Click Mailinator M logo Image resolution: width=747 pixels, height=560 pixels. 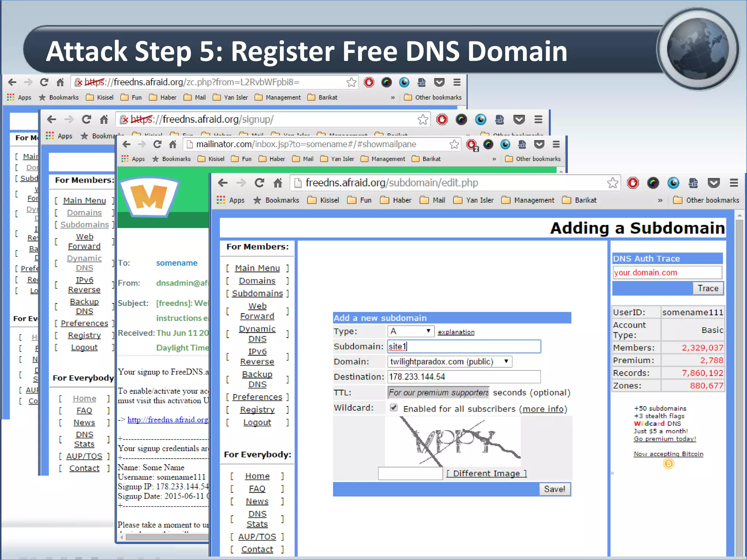(149, 197)
